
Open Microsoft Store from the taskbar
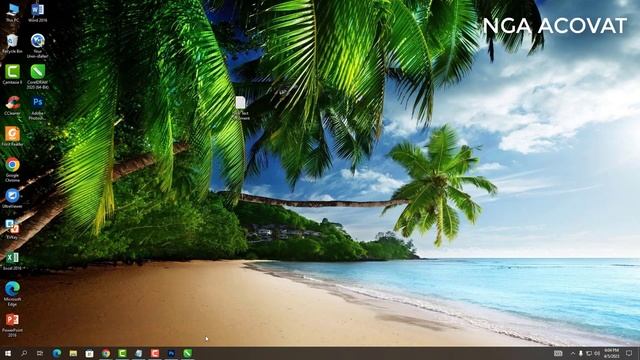pos(89,353)
